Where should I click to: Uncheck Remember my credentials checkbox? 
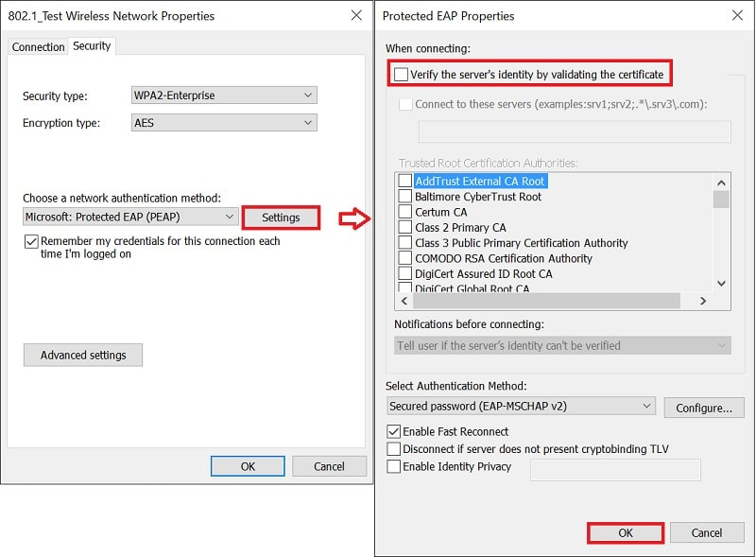point(31,241)
